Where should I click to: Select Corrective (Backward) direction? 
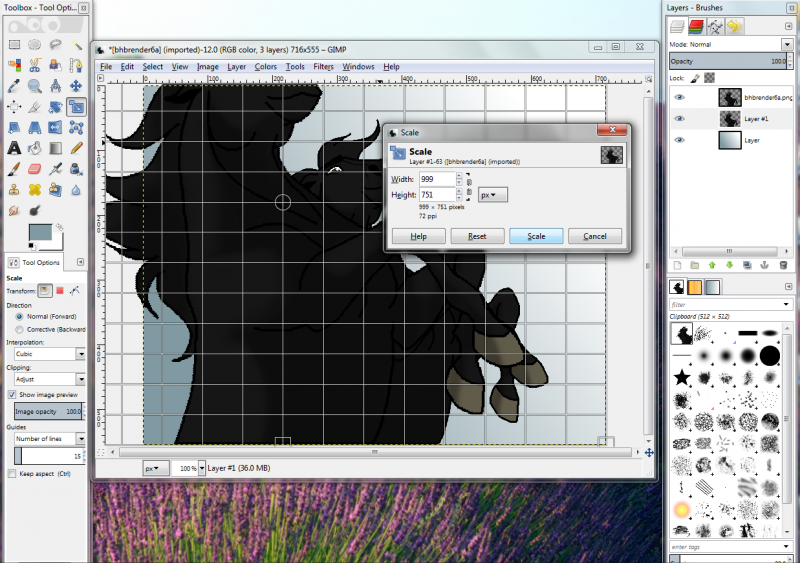tap(19, 330)
